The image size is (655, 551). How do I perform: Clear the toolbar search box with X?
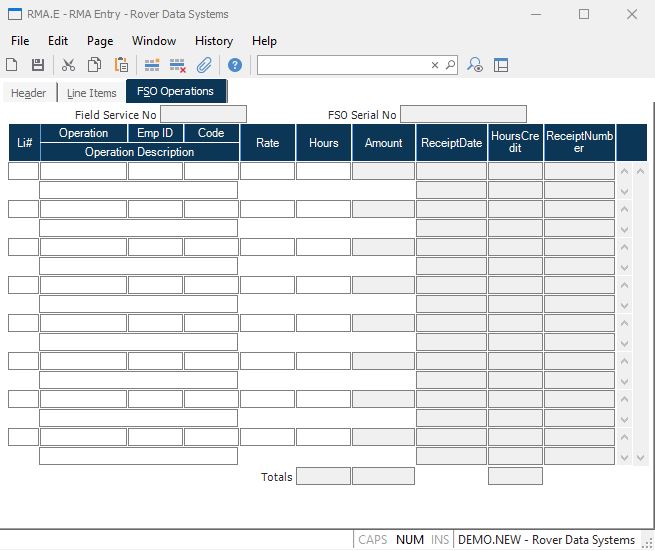[435, 65]
